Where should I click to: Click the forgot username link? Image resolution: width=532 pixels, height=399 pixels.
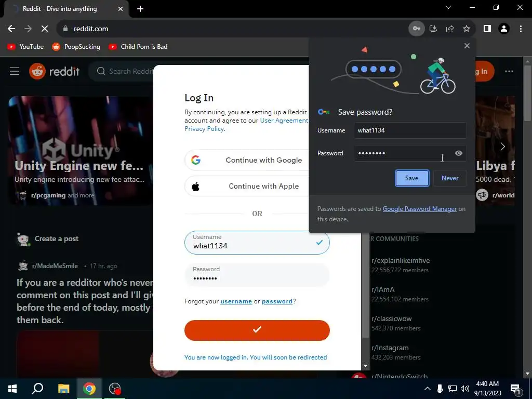coord(236,301)
